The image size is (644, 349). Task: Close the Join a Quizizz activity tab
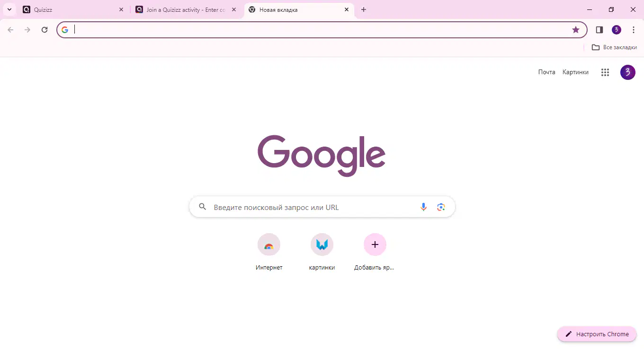coord(234,9)
